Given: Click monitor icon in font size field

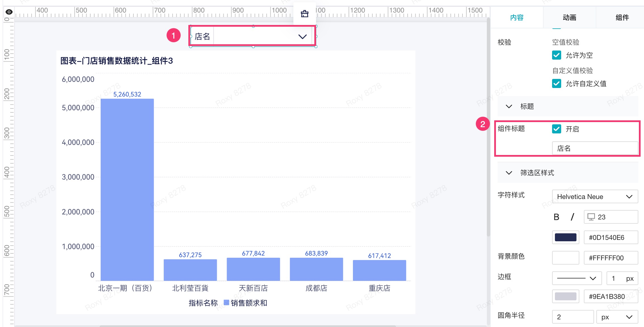Looking at the screenshot, I should [x=591, y=217].
